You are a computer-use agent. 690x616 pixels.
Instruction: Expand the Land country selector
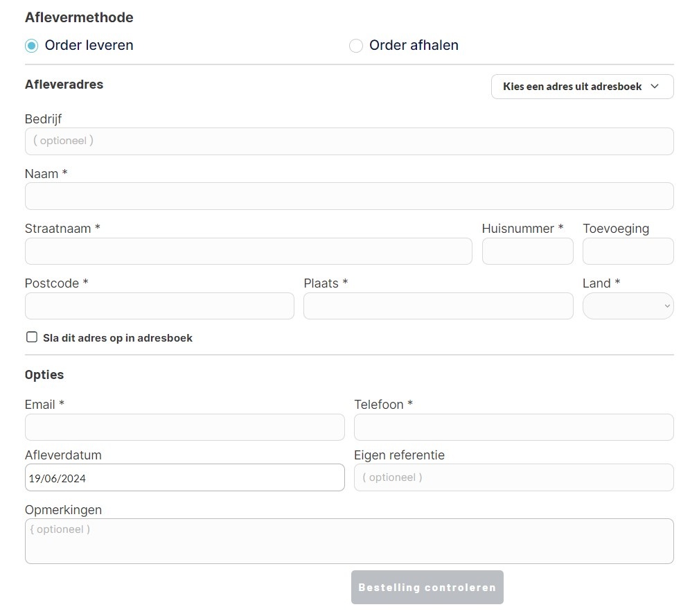[628, 306]
